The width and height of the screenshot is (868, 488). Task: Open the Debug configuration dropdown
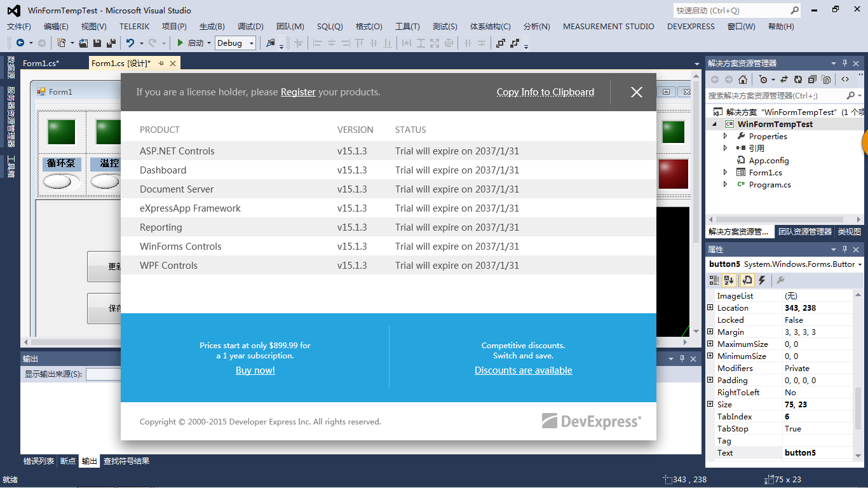pos(235,43)
